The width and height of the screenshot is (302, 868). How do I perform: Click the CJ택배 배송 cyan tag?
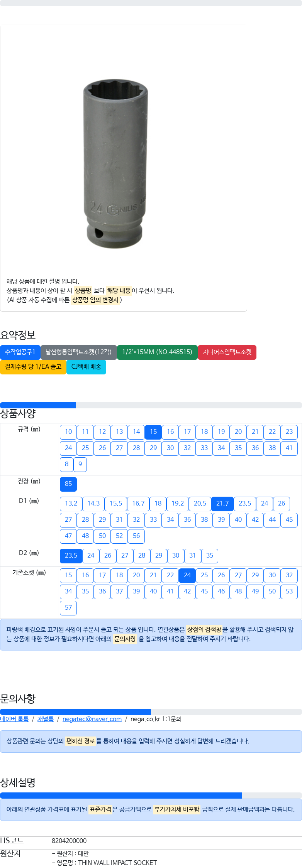click(86, 367)
